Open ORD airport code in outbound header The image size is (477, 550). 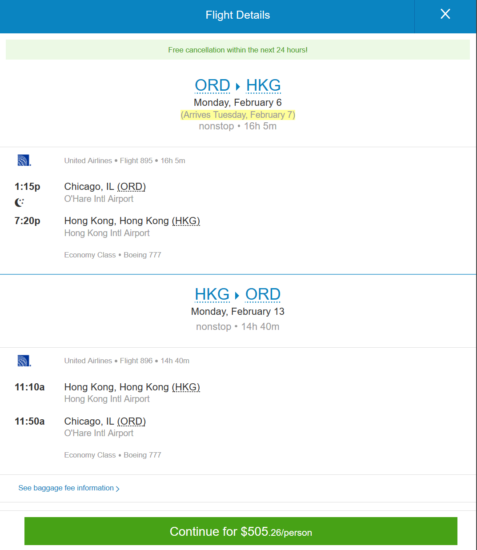click(x=213, y=85)
